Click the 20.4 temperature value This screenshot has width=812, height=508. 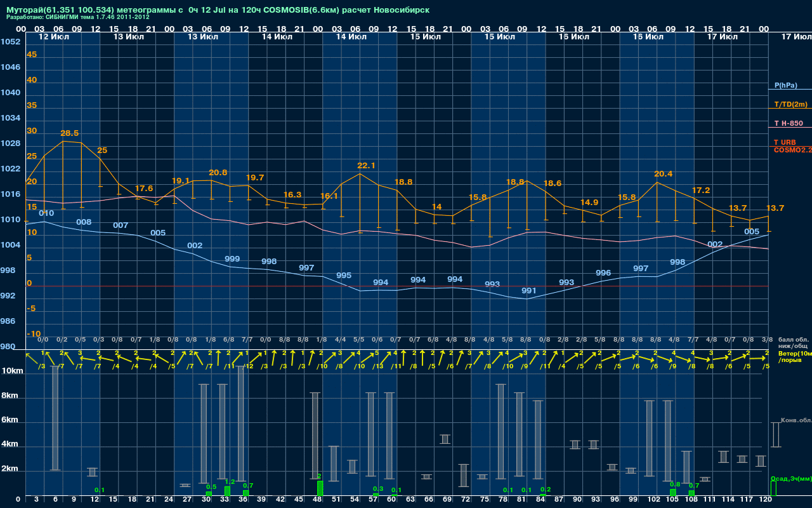click(663, 174)
